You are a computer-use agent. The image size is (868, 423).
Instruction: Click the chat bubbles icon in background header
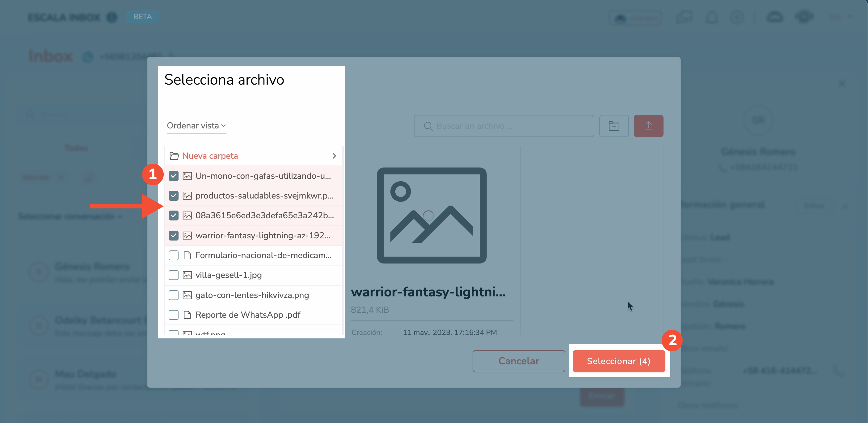pos(684,18)
